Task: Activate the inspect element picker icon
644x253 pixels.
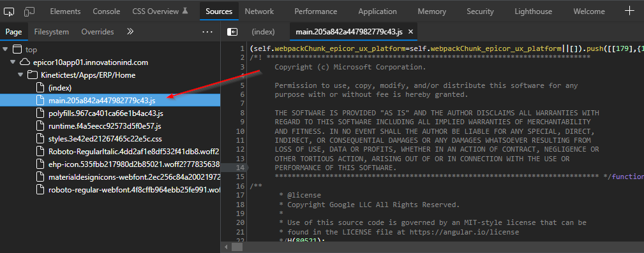Action: [9, 11]
